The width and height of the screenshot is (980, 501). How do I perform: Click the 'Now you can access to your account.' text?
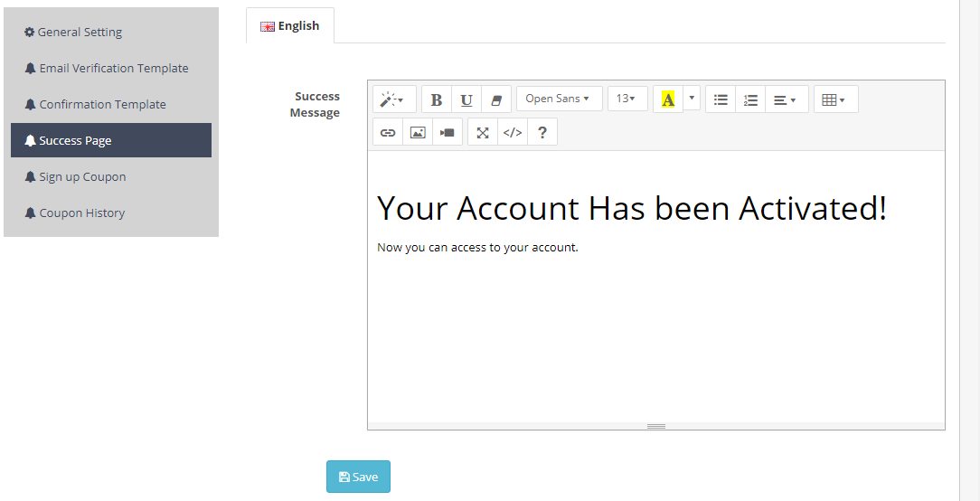pos(477,247)
